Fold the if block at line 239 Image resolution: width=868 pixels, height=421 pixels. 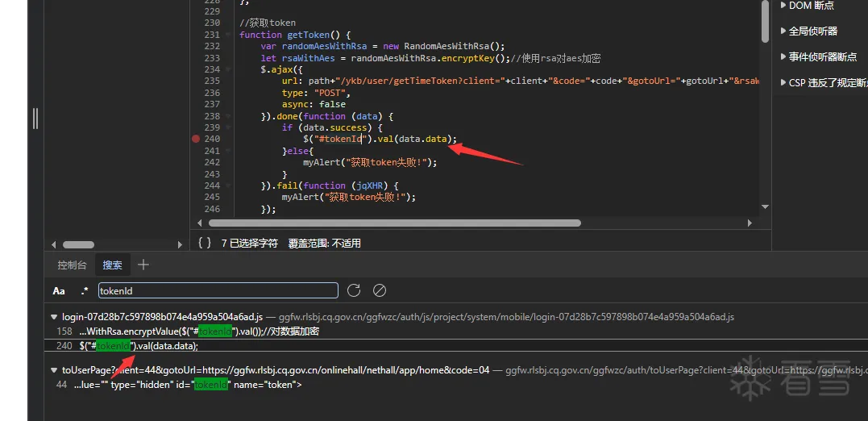coord(228,128)
